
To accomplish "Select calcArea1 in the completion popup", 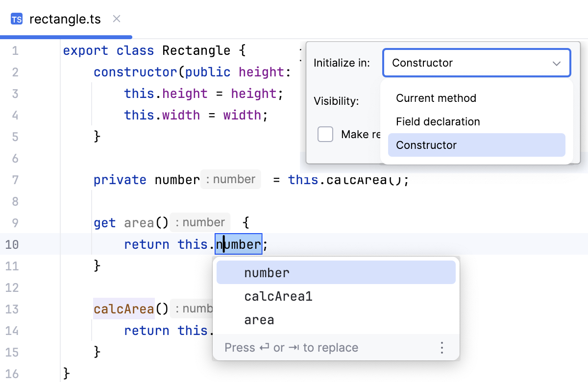I will click(x=278, y=296).
